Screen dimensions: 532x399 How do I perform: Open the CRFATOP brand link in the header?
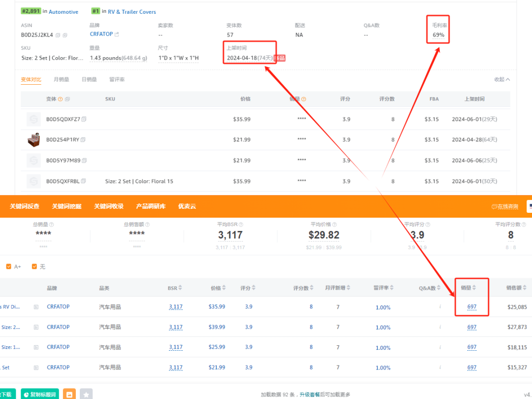click(101, 34)
